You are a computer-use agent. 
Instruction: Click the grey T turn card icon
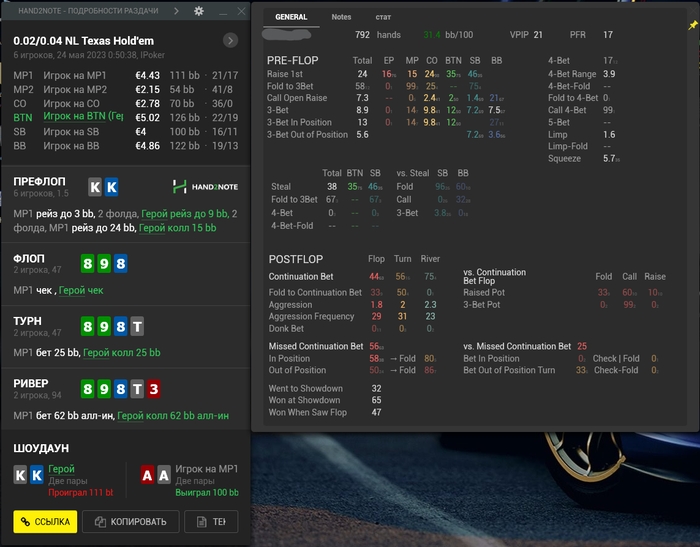[x=137, y=325]
